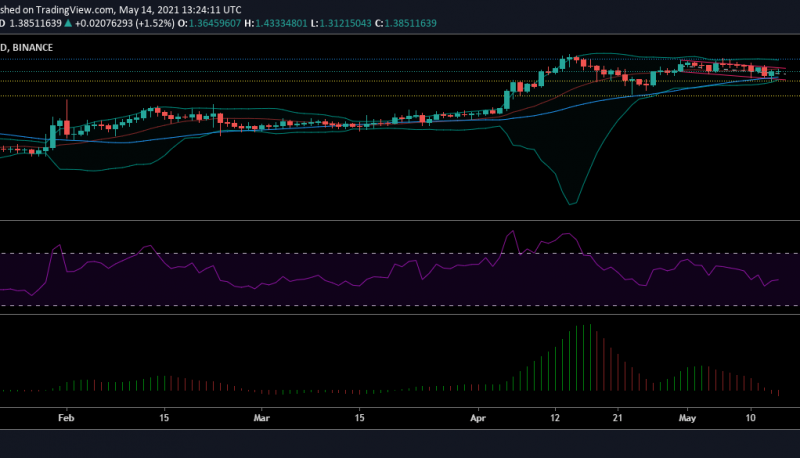The width and height of the screenshot is (800, 458).
Task: Click the green up-arrow change indicator
Action: (68, 23)
